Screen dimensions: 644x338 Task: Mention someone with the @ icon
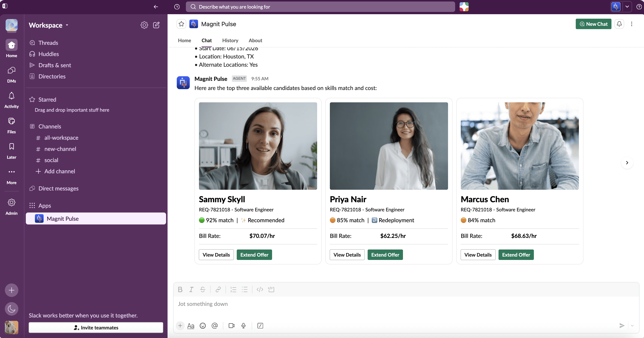click(x=214, y=325)
